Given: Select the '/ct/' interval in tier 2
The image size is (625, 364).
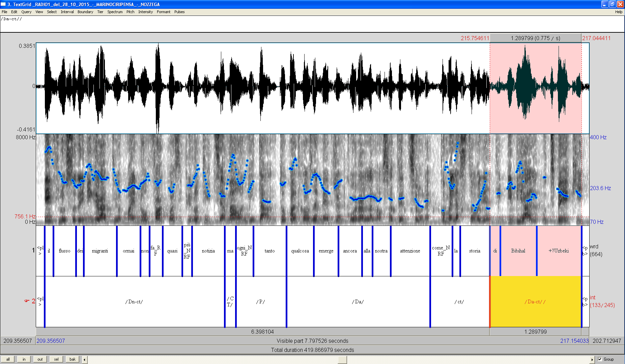Looking at the screenshot, I should tap(459, 302).
